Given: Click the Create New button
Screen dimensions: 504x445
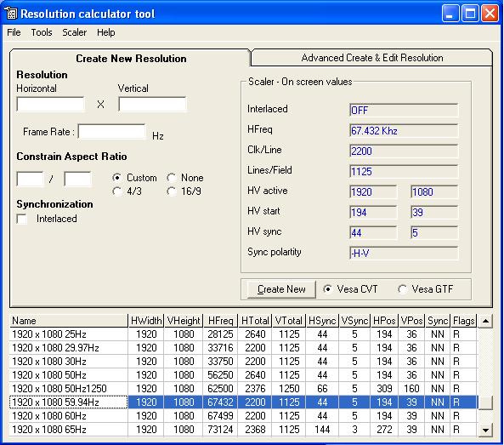Looking at the screenshot, I should [x=281, y=289].
